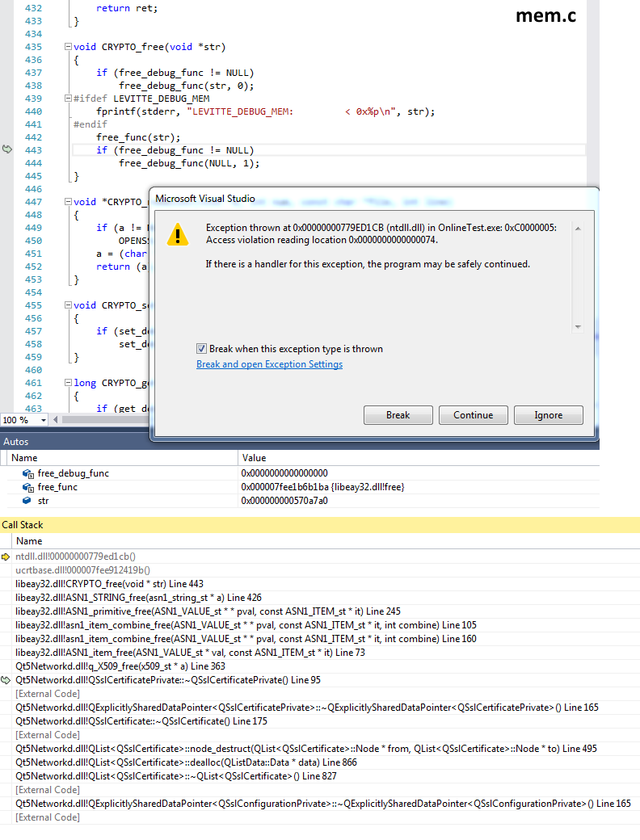Select CRYPTO_free Line 443 stack frame
This screenshot has width=640, height=840.
tap(110, 584)
